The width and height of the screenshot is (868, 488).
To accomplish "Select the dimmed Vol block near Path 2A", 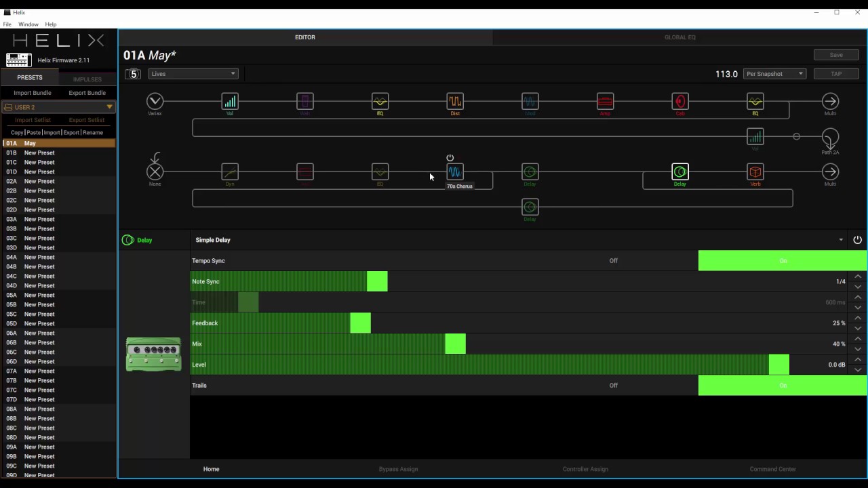I will (x=755, y=137).
